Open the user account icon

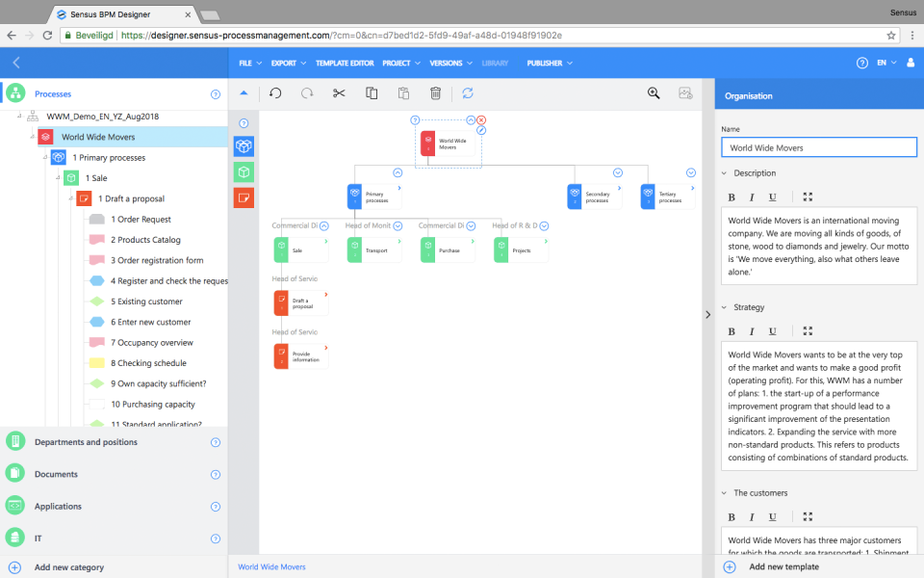(911, 63)
